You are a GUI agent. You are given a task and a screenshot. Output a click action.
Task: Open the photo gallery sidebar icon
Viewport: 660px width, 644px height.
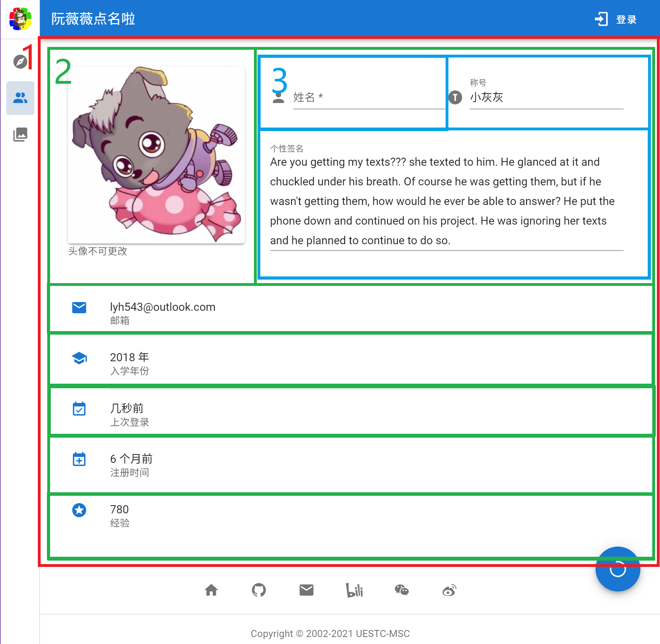[20, 135]
